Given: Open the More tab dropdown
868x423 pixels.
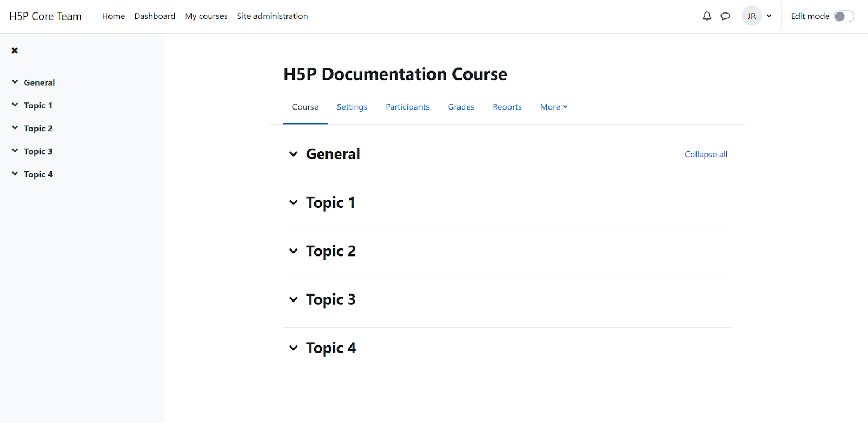Looking at the screenshot, I should (x=554, y=107).
